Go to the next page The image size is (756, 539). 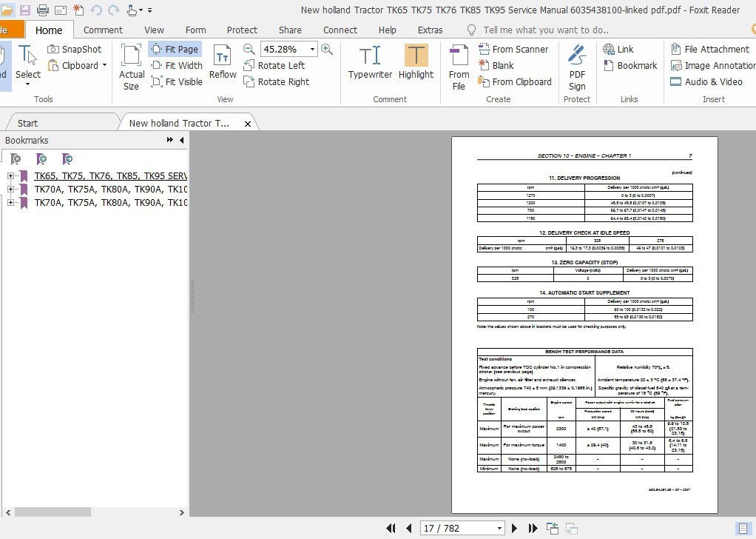pos(514,529)
